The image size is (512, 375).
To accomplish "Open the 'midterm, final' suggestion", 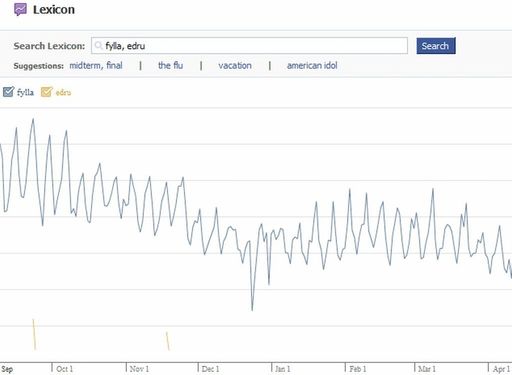I will tap(96, 65).
